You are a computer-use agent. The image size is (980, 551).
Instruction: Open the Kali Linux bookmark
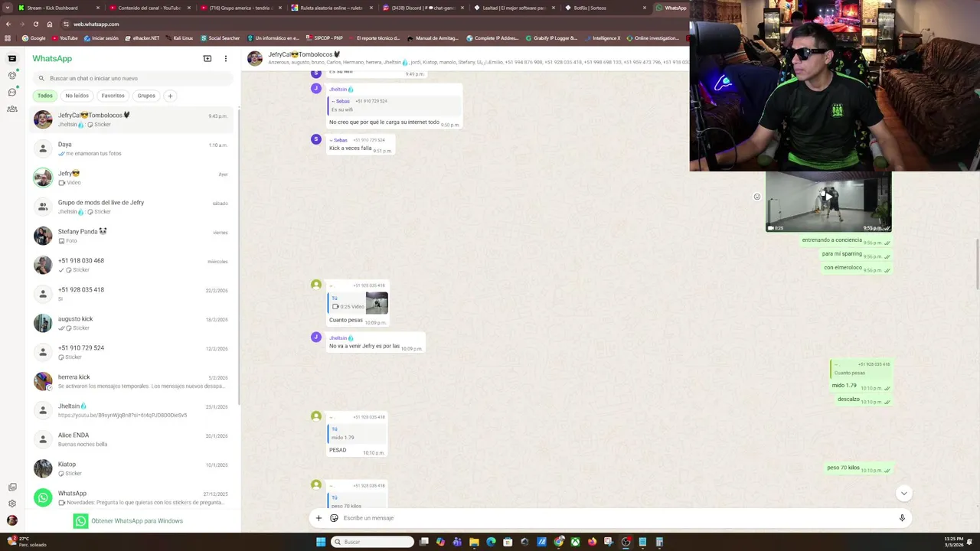pyautogui.click(x=179, y=37)
